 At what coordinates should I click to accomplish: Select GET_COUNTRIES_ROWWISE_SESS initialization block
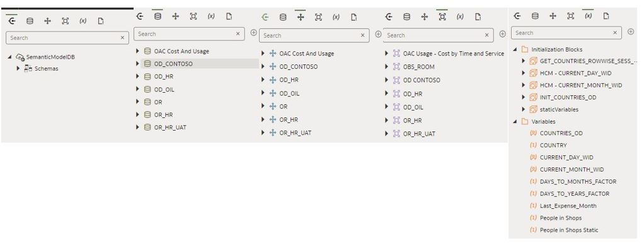pyautogui.click(x=588, y=61)
